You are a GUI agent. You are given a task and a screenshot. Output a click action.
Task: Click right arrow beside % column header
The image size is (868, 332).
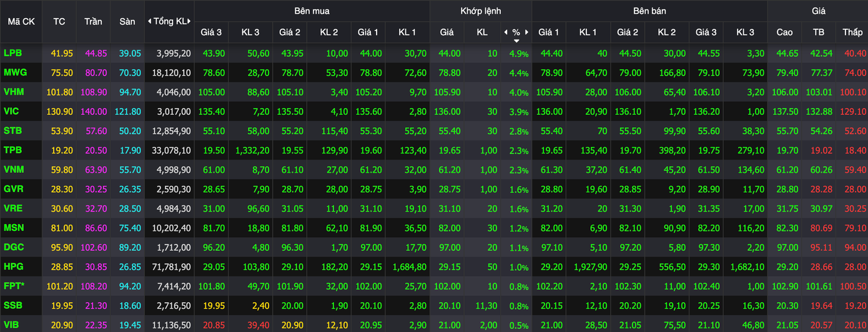tap(526, 32)
